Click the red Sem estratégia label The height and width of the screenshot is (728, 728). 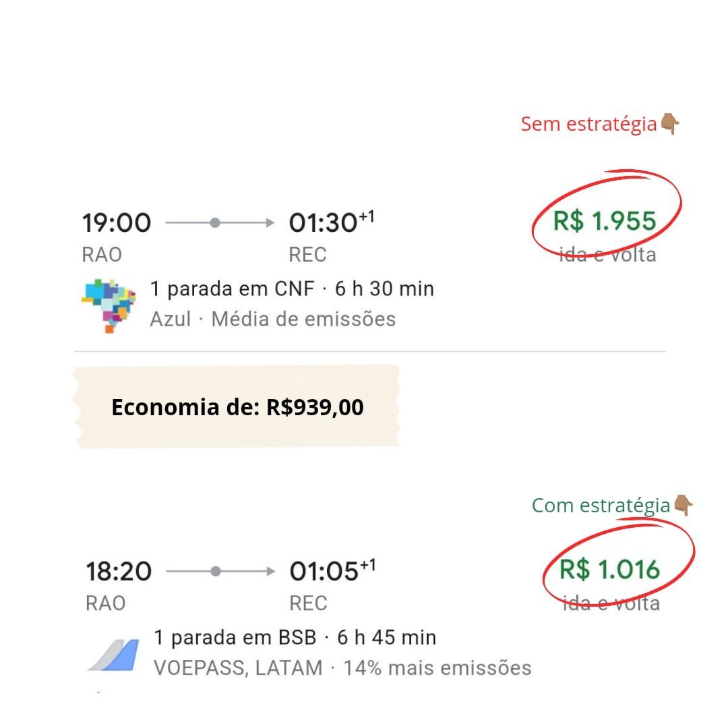click(588, 124)
